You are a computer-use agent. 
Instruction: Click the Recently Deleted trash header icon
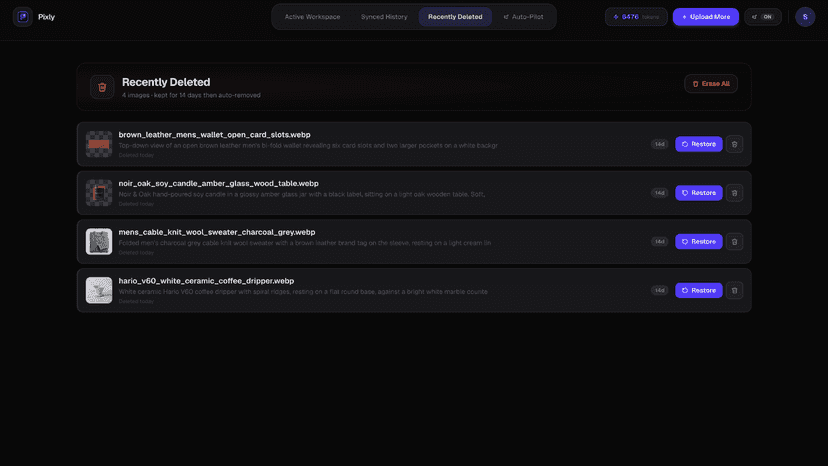102,87
